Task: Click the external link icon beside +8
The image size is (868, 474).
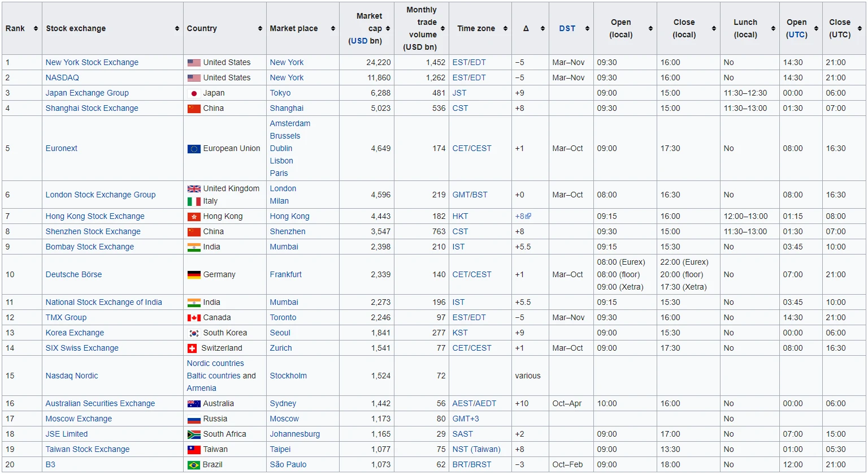Action: click(528, 216)
